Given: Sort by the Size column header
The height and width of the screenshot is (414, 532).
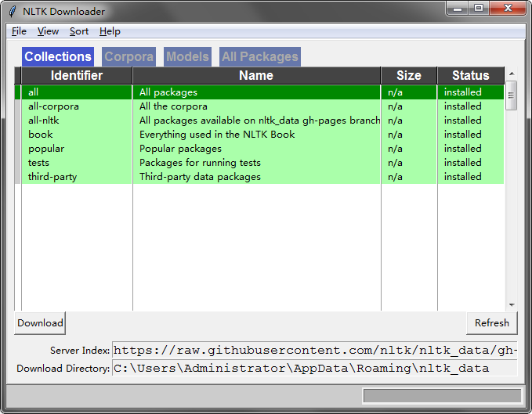Looking at the screenshot, I should pos(409,76).
